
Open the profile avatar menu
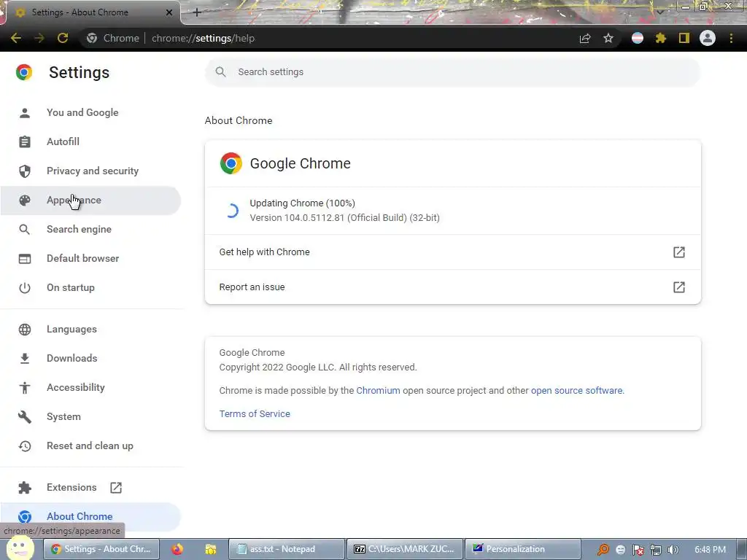pos(708,38)
